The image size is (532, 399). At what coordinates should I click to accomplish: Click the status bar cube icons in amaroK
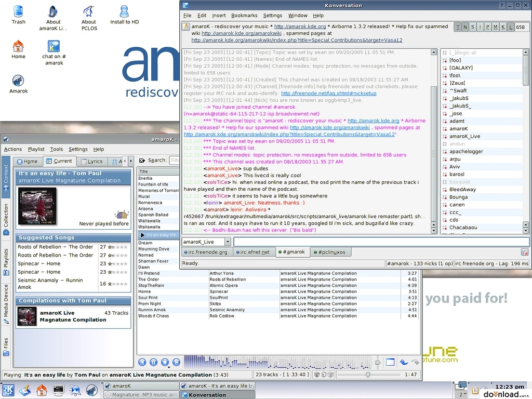323,375
